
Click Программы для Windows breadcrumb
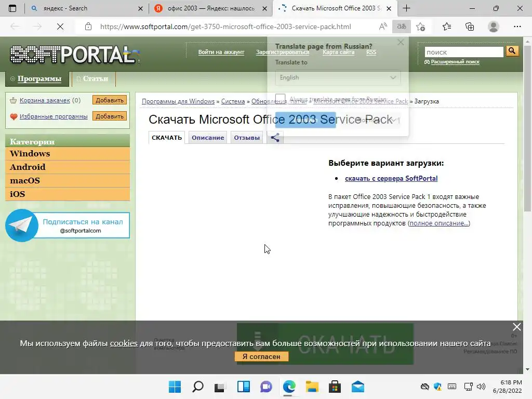point(178,101)
